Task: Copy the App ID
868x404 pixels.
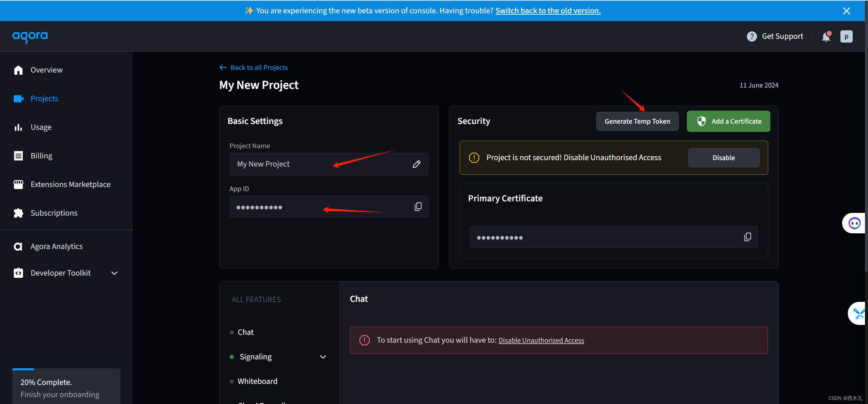Action: (418, 207)
